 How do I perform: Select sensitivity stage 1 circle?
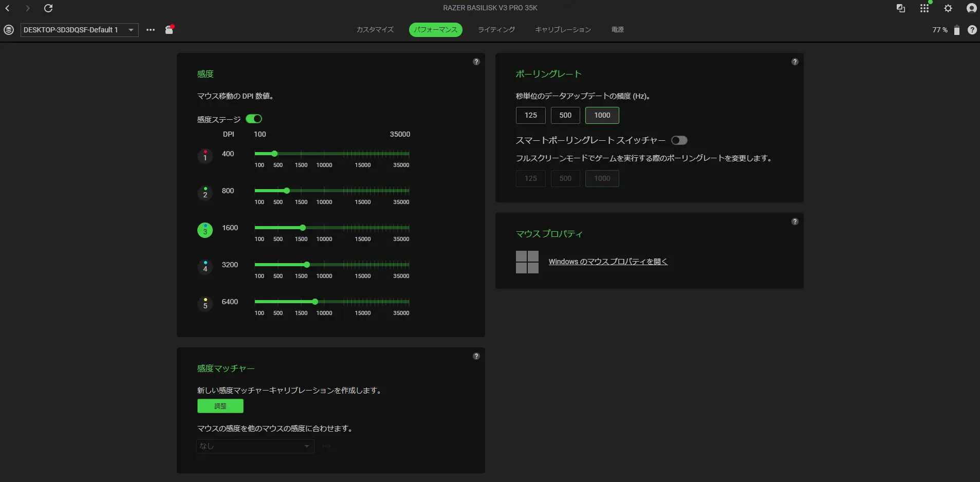(x=205, y=156)
